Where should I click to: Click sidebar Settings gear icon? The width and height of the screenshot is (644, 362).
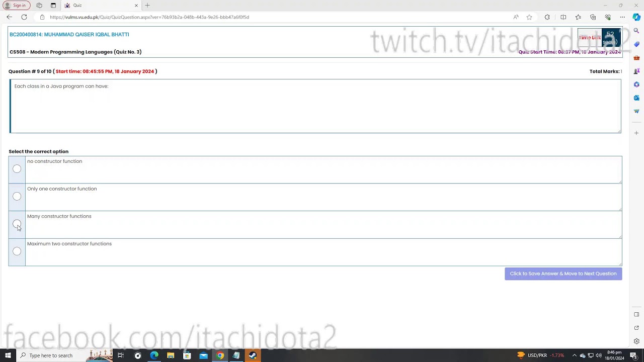pyautogui.click(x=636, y=341)
